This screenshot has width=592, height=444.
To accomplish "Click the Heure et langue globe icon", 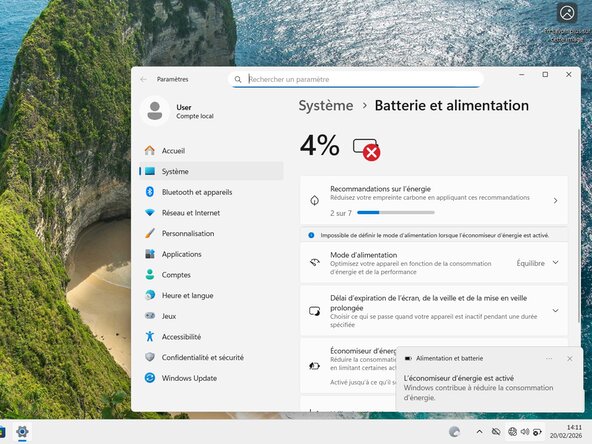I will (x=150, y=295).
